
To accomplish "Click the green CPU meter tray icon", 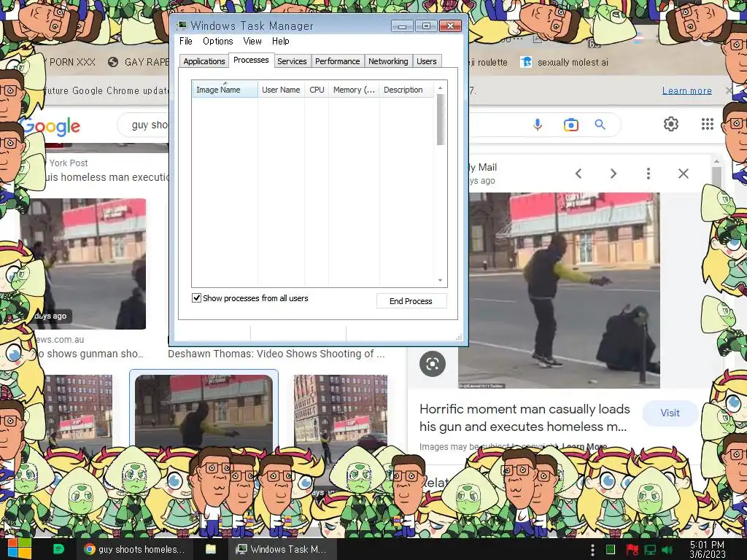I will (x=611, y=550).
